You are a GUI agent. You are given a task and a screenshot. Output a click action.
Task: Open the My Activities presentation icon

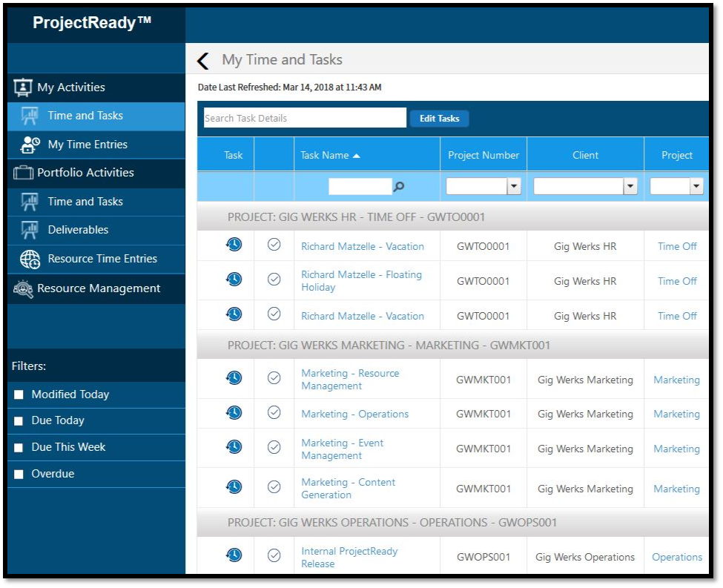click(x=22, y=87)
